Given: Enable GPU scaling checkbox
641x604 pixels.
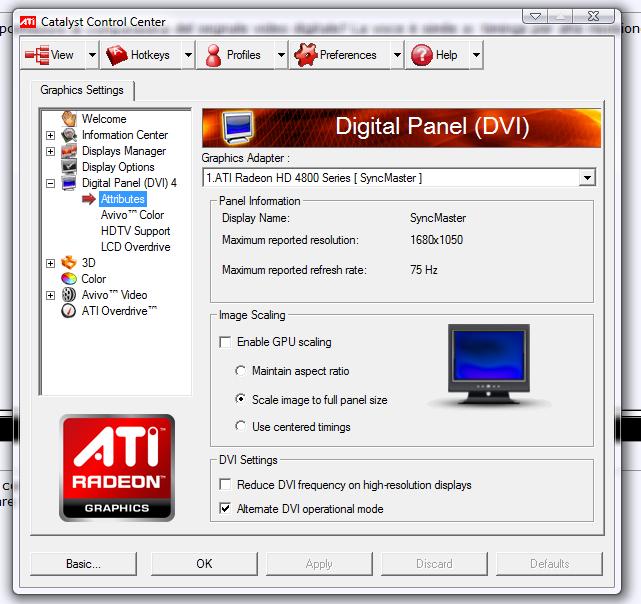Looking at the screenshot, I should click(225, 342).
